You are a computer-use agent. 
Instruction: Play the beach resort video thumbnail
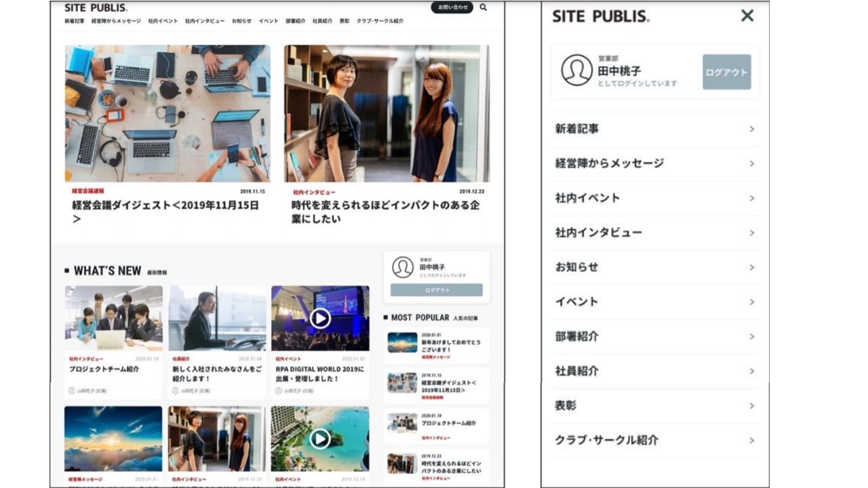point(320,439)
